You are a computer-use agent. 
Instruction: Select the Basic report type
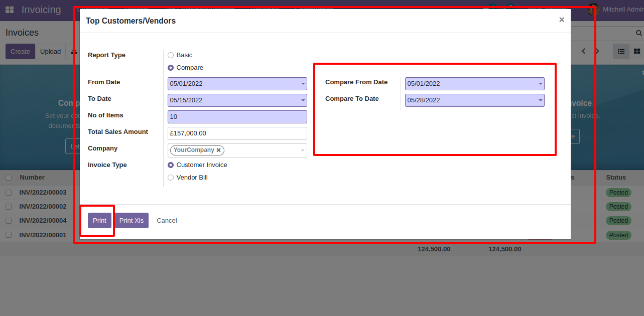171,55
